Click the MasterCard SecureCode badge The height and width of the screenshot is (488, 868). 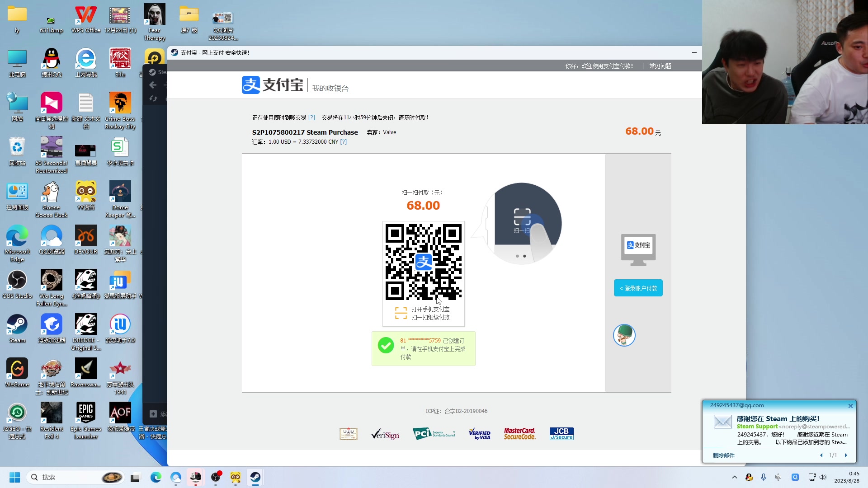pos(519,434)
